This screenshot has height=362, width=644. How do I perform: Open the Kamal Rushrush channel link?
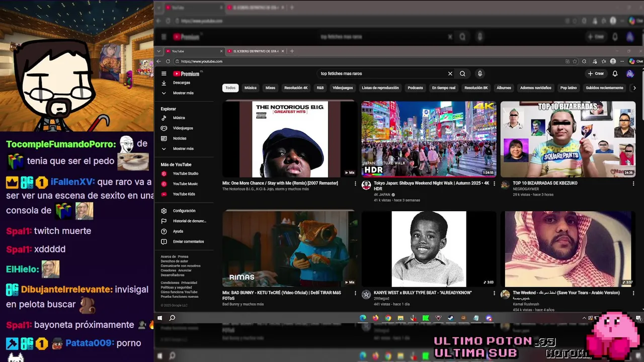(526, 304)
